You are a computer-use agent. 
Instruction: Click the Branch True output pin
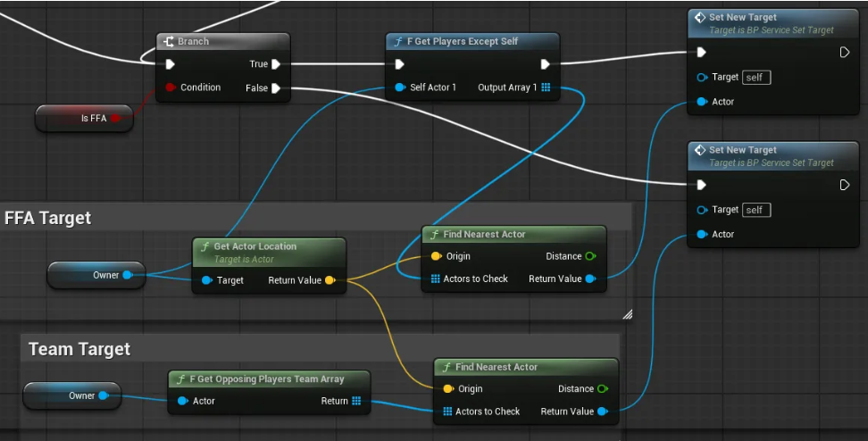click(x=276, y=64)
